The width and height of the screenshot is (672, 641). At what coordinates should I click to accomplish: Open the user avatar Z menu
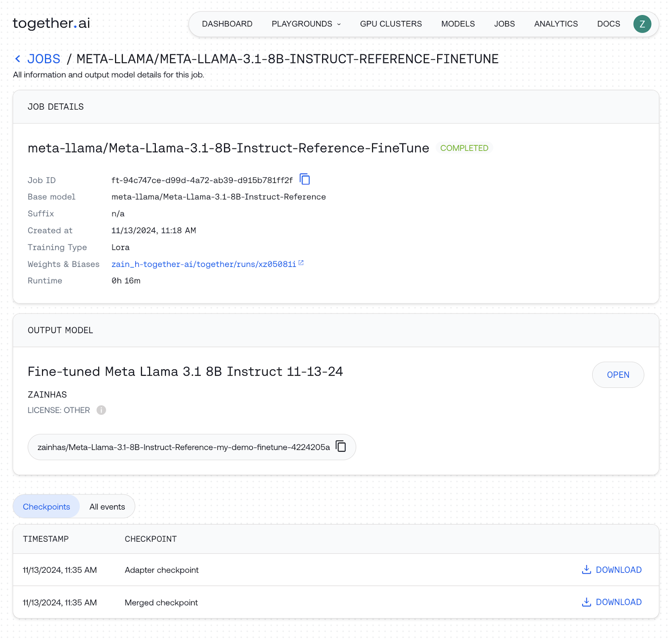[642, 24]
